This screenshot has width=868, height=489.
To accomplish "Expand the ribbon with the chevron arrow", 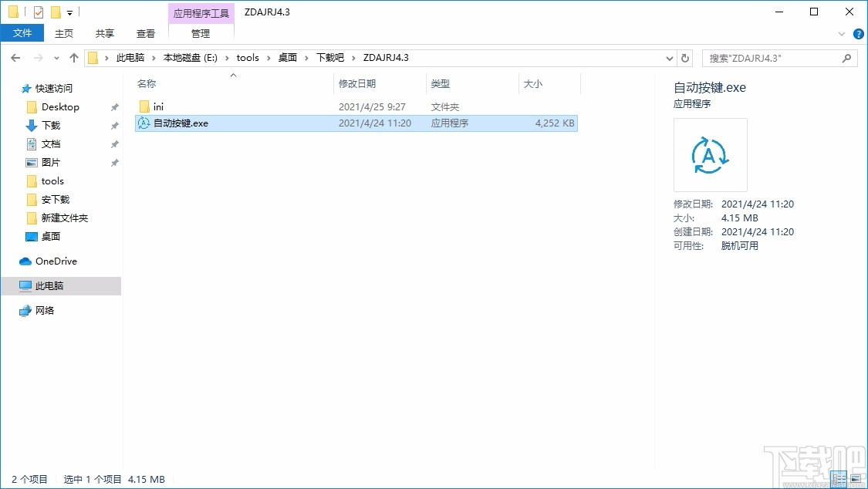I will point(842,33).
